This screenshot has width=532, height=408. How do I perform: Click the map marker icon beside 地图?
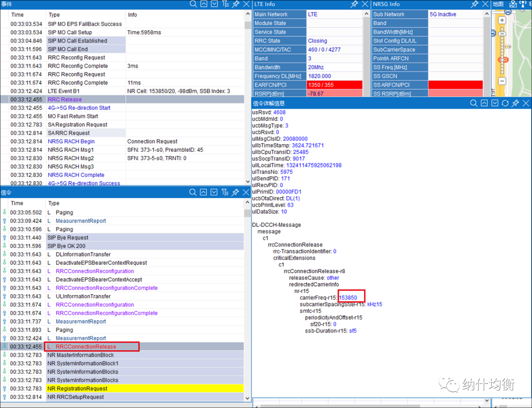(513, 4)
